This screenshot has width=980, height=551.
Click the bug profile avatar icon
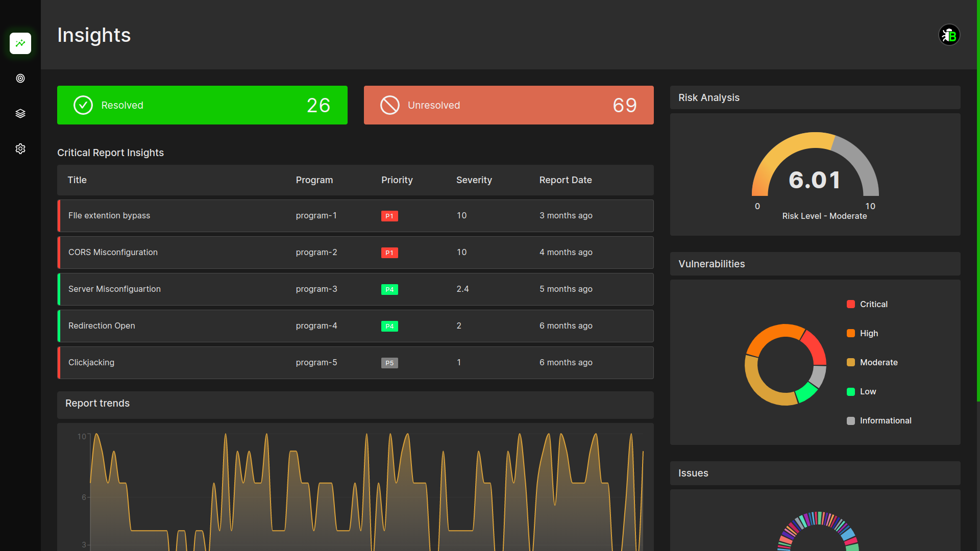click(x=949, y=35)
